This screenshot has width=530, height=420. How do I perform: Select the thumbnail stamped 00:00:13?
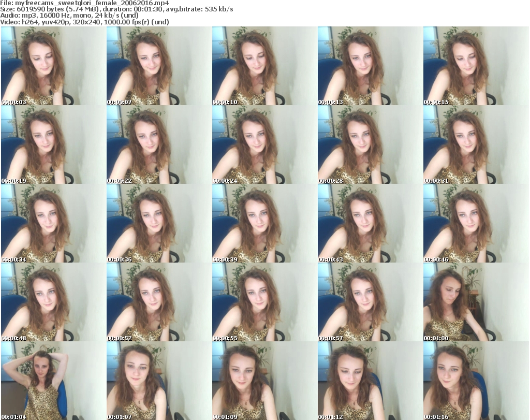click(370, 66)
